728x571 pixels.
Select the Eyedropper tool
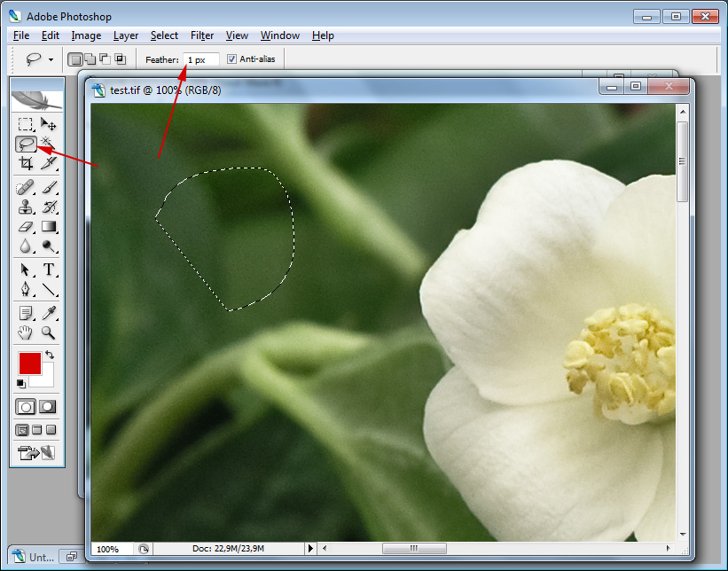[x=49, y=313]
